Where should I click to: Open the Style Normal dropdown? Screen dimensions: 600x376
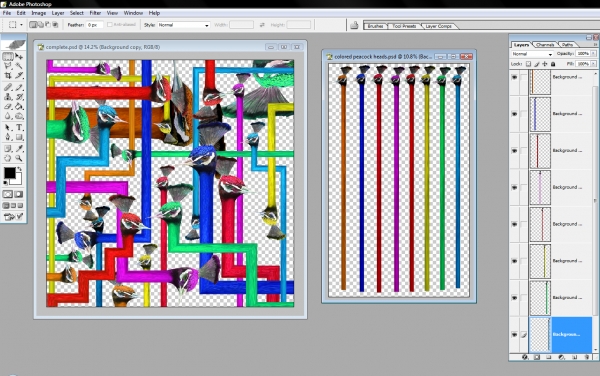tap(184, 25)
